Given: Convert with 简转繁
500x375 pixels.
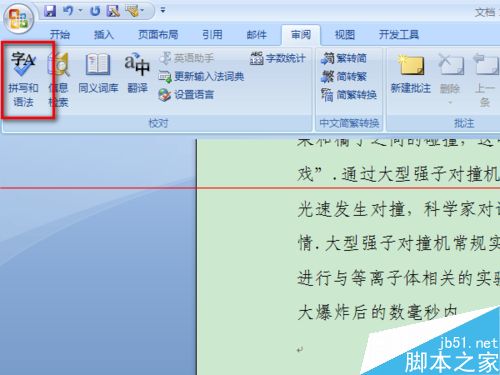Looking at the screenshot, I should click(x=344, y=77).
